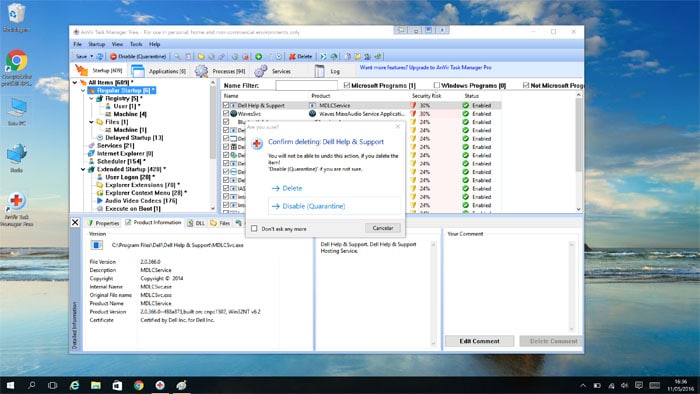
Task: Open Google Chrome from the taskbar
Action: coord(138,385)
